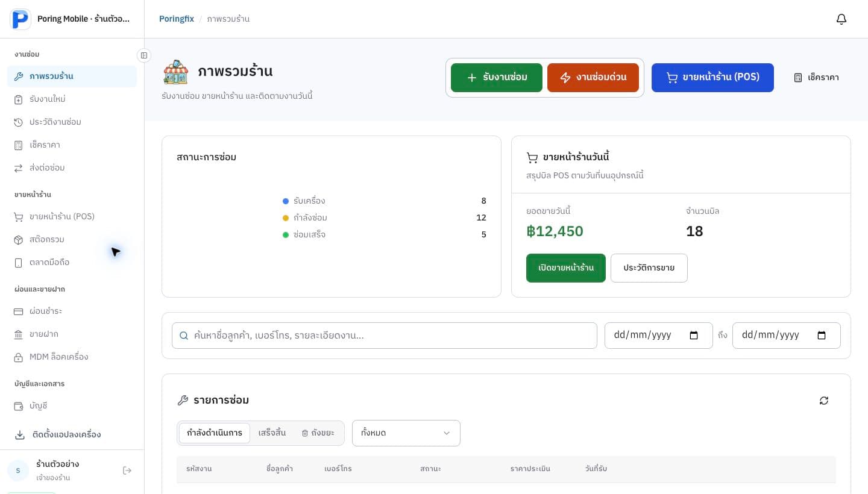Open ประวัติงานซ่อม sidebar item
868x494 pixels.
pyautogui.click(x=72, y=122)
